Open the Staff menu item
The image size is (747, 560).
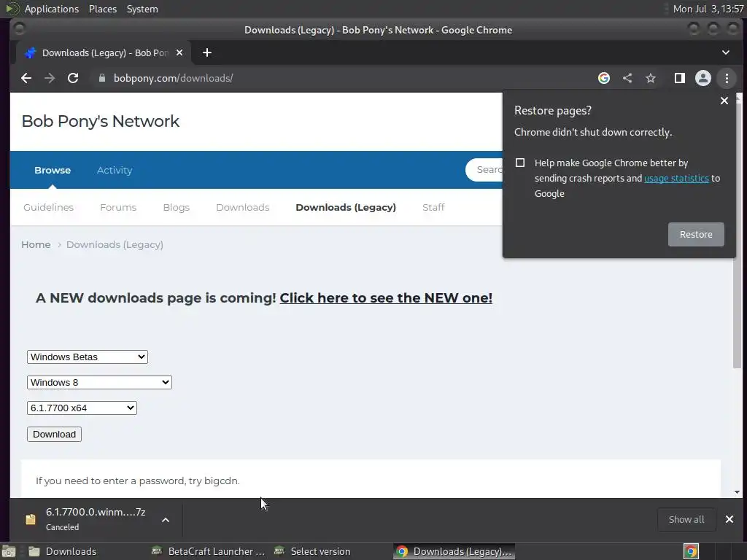(x=433, y=207)
